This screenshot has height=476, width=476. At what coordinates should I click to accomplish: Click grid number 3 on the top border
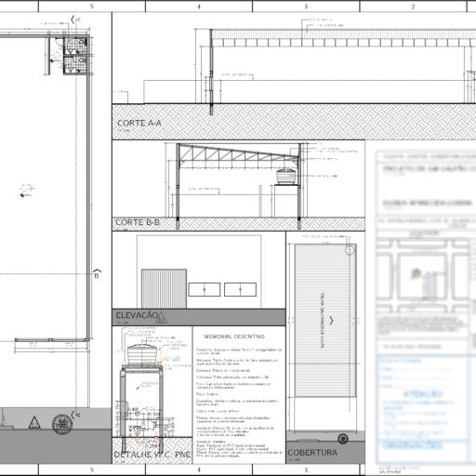(306, 7)
